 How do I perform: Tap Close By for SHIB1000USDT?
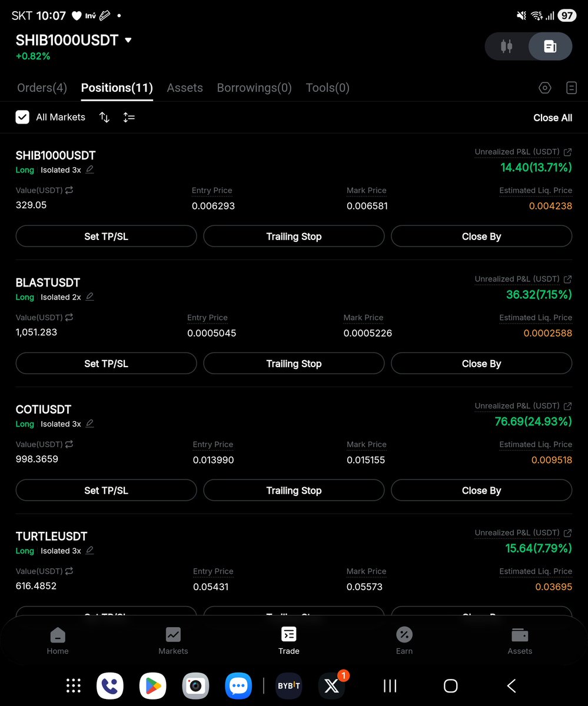pos(481,236)
